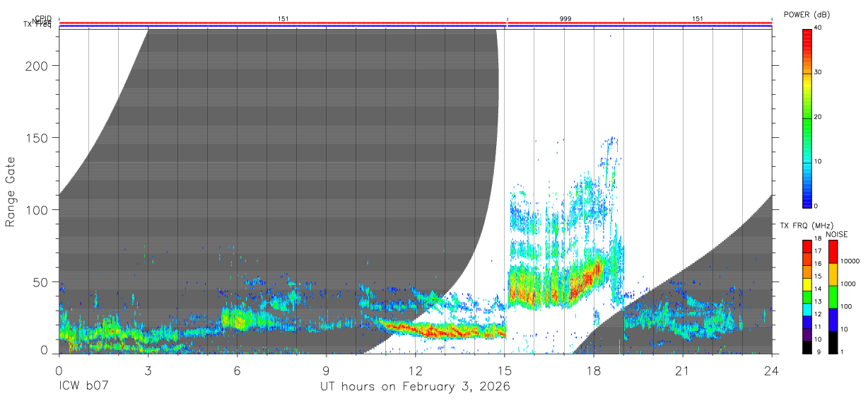
Task: Click the 10000 label on the NOISE legend
Action: coord(849,261)
